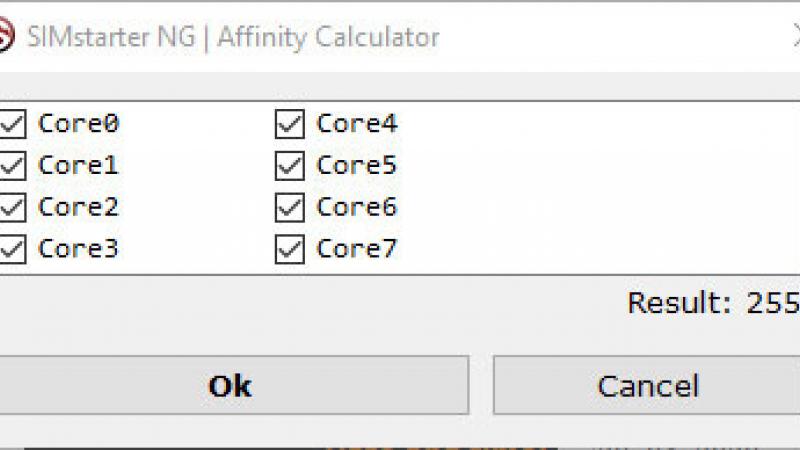The height and width of the screenshot is (450, 800).
Task: Click the Affinity Calculator title bar text
Action: (x=328, y=38)
